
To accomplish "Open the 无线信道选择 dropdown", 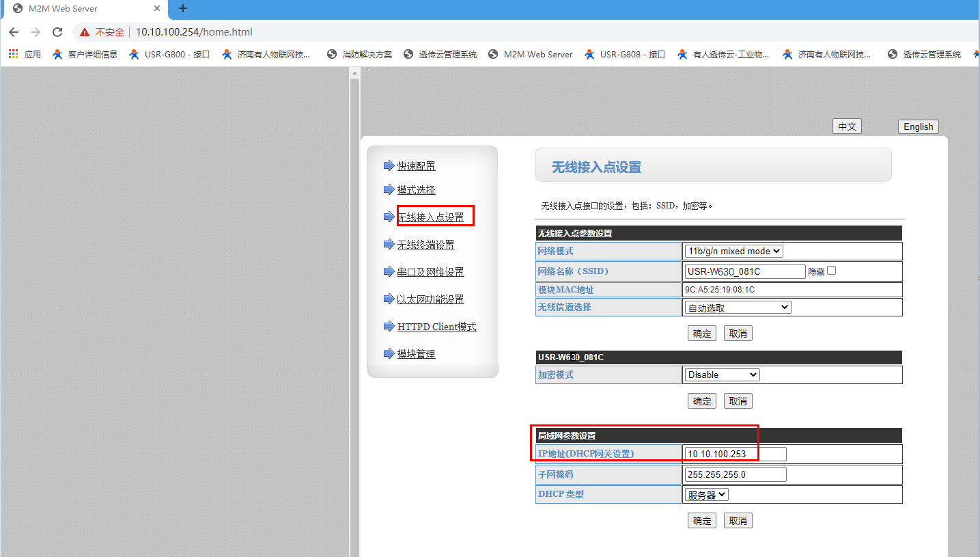I will click(x=738, y=308).
